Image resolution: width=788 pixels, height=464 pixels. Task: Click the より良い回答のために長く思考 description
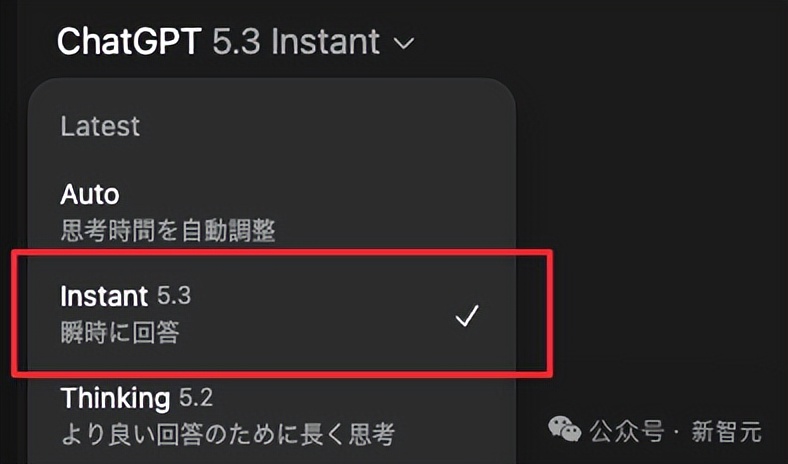click(x=228, y=434)
